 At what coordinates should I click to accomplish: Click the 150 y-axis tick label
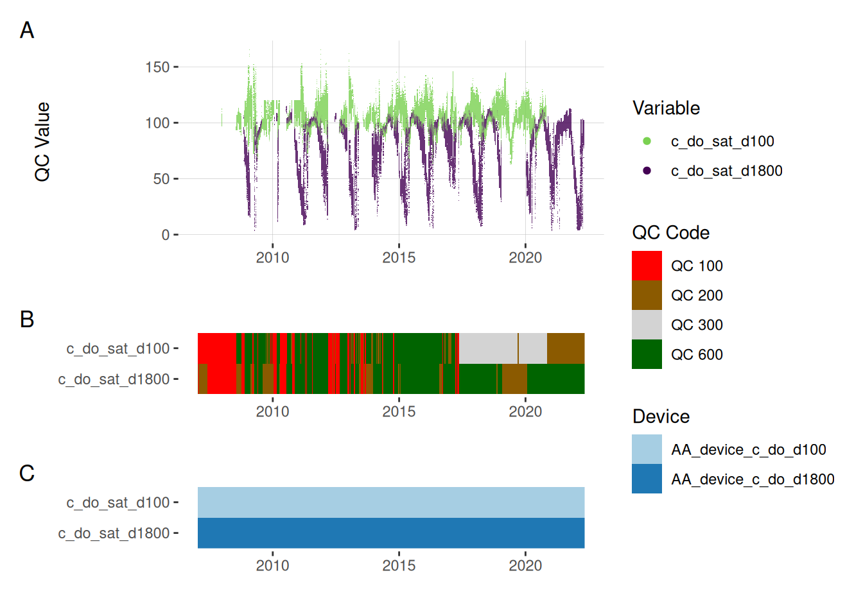pos(157,67)
